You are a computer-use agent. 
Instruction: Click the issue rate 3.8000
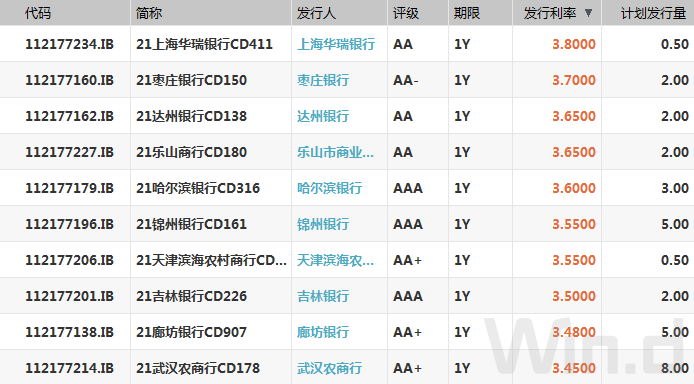tap(574, 44)
